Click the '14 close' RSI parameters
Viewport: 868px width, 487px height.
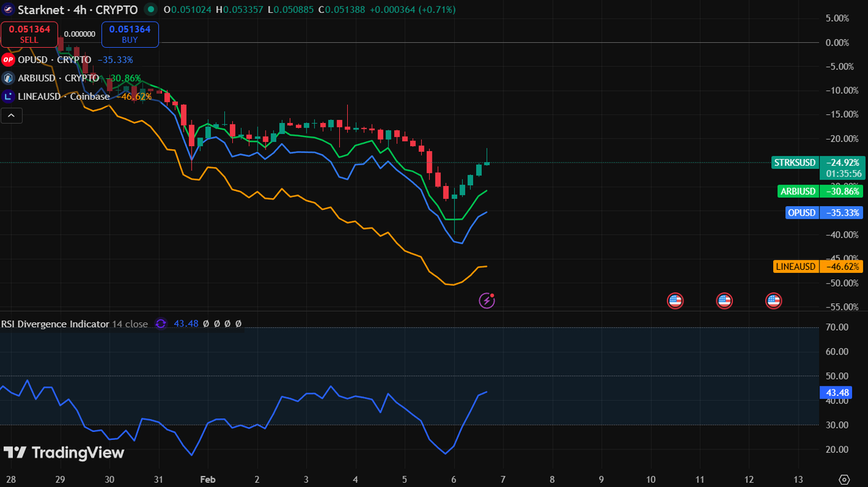coord(130,324)
